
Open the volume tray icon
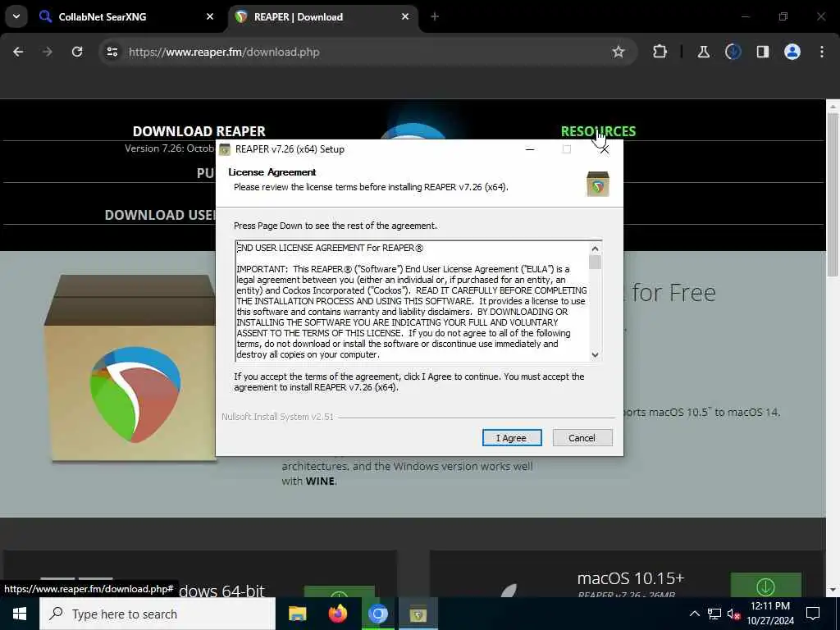click(733, 614)
